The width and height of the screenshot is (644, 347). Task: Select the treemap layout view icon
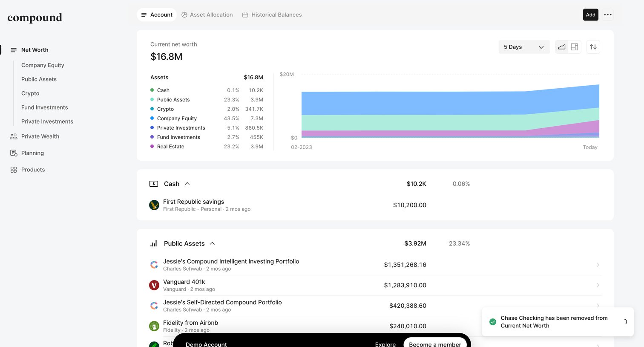pos(574,47)
